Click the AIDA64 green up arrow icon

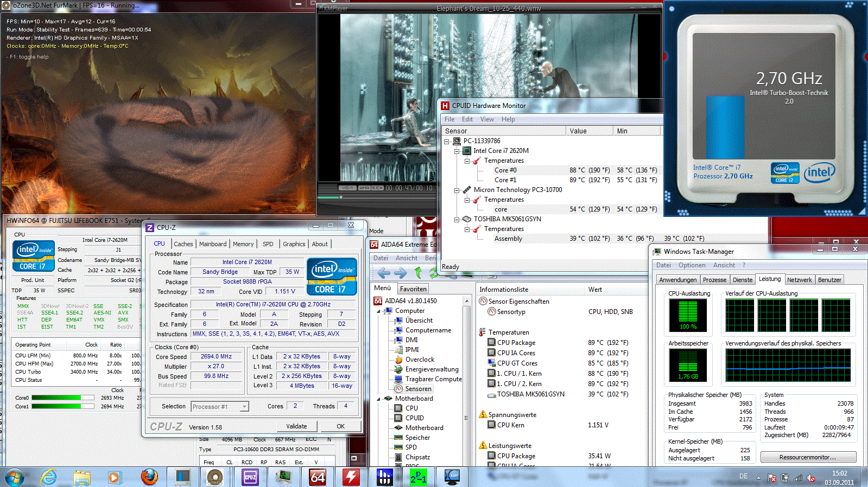point(418,273)
